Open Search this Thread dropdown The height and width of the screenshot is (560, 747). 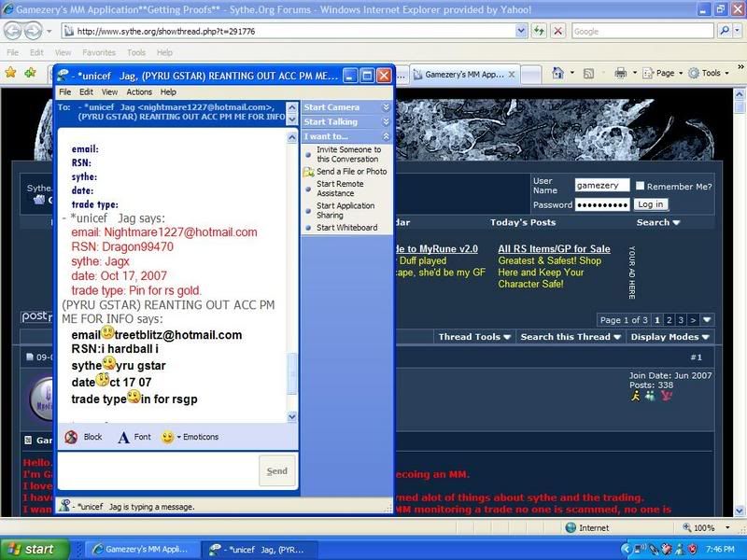click(x=571, y=337)
